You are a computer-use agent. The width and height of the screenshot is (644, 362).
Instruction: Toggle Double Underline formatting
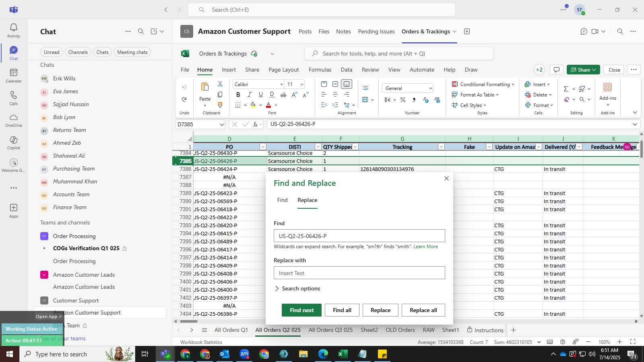[272, 95]
